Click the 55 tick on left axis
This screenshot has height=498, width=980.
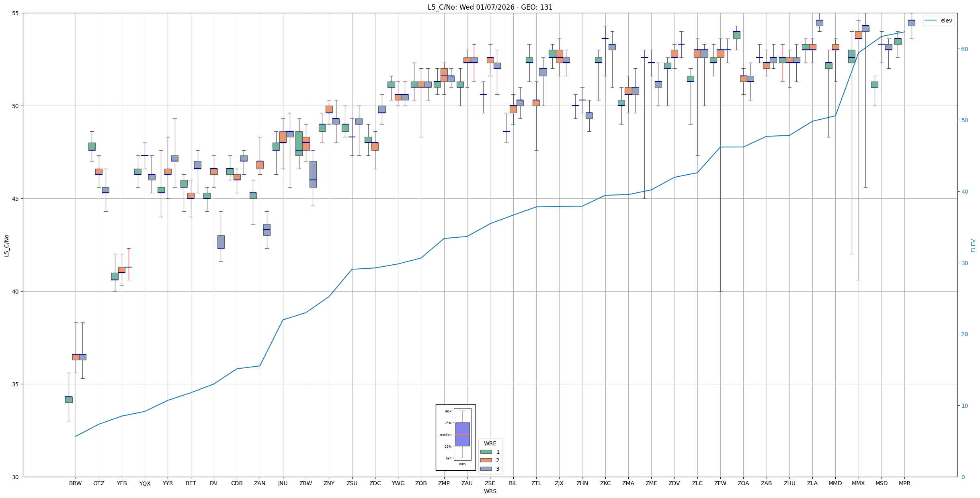16,13
